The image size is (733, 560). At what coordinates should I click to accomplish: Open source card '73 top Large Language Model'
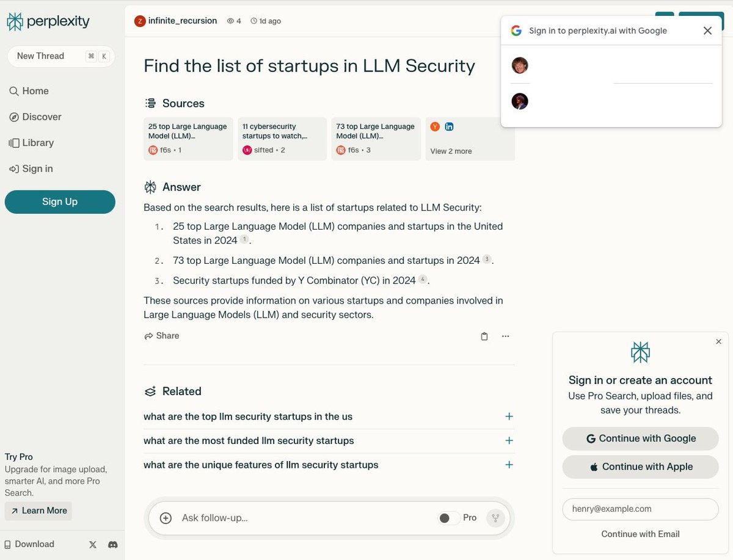(x=376, y=139)
